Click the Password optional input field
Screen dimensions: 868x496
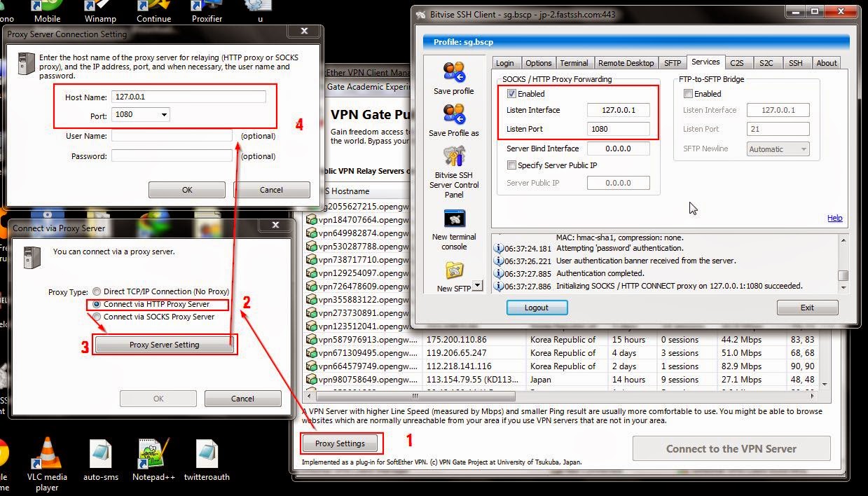click(172, 156)
